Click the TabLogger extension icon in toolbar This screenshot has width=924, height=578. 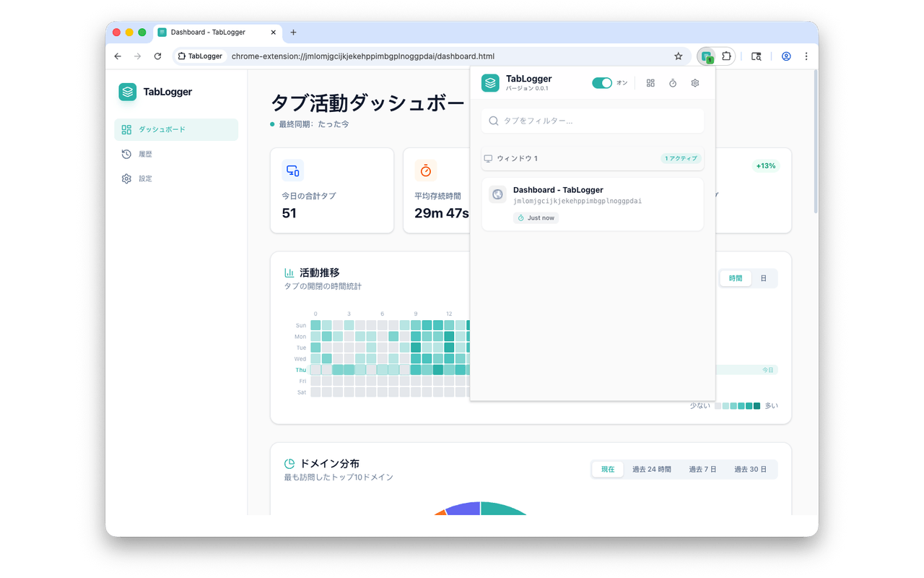pos(707,56)
